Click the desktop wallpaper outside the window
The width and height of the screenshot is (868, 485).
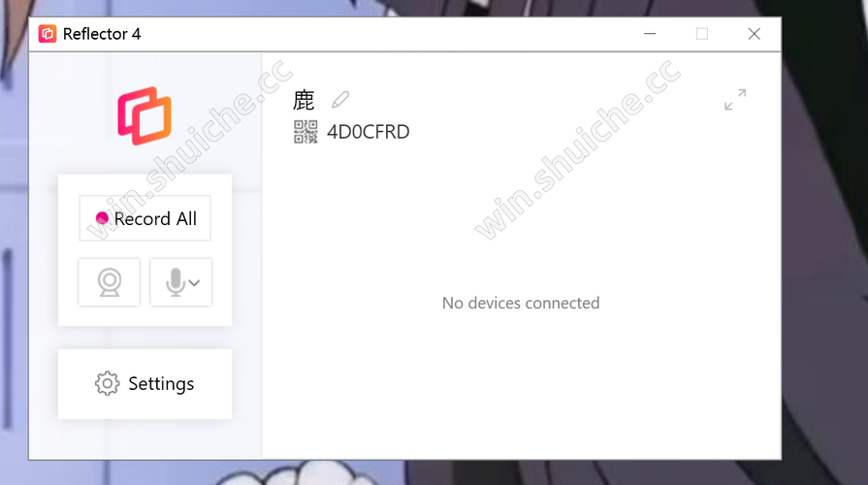[x=824, y=249]
